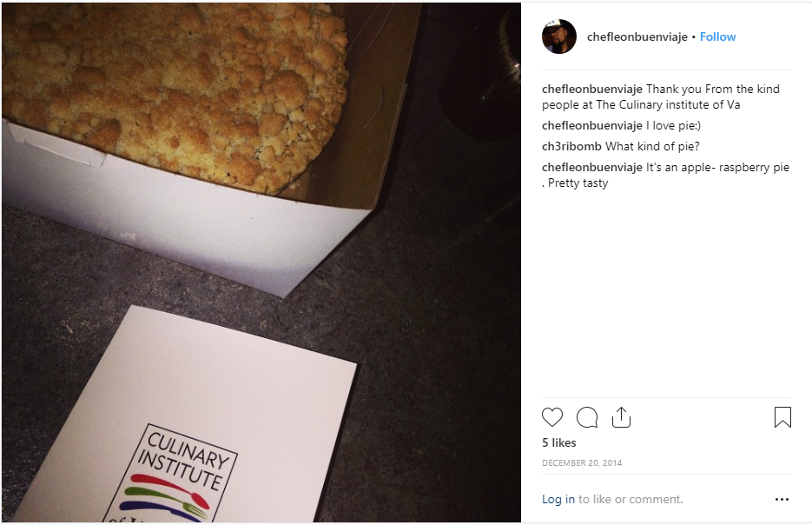This screenshot has height=525, width=812.
Task: Click Log in link
Action: [558, 499]
